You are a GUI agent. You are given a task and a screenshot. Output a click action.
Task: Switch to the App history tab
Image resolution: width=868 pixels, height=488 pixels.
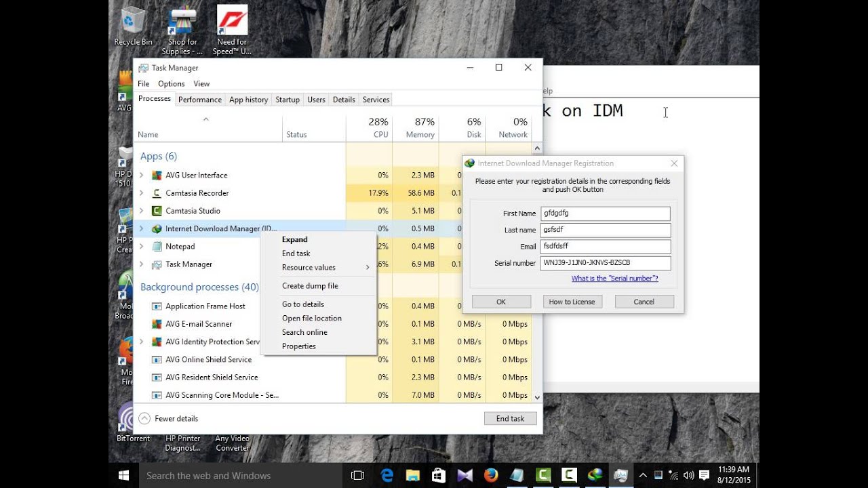tap(248, 100)
